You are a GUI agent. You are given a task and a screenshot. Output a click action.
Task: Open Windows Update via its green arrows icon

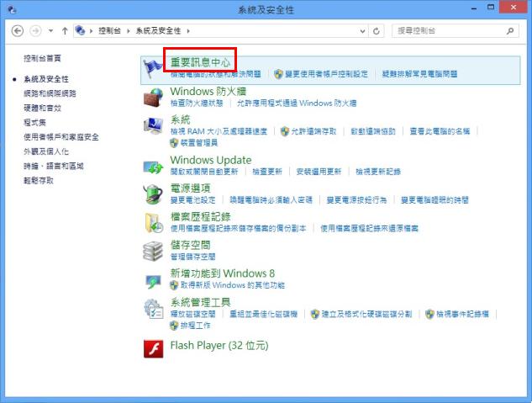pyautogui.click(x=153, y=167)
